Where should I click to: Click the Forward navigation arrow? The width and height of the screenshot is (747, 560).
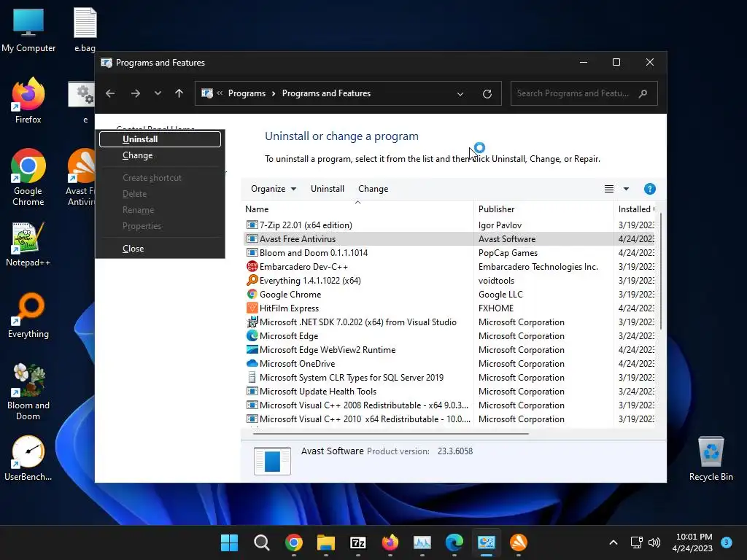(x=135, y=93)
